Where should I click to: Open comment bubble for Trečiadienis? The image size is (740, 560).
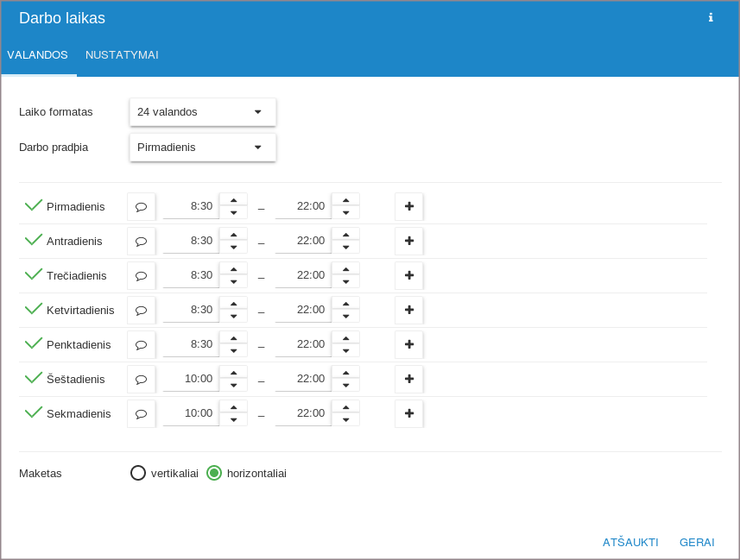pos(141,275)
